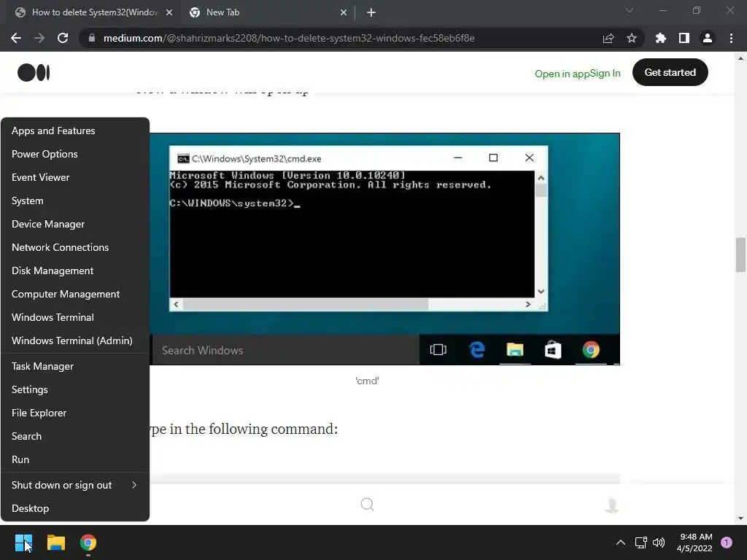Open Power Options
The width and height of the screenshot is (747, 560).
coord(75,154)
